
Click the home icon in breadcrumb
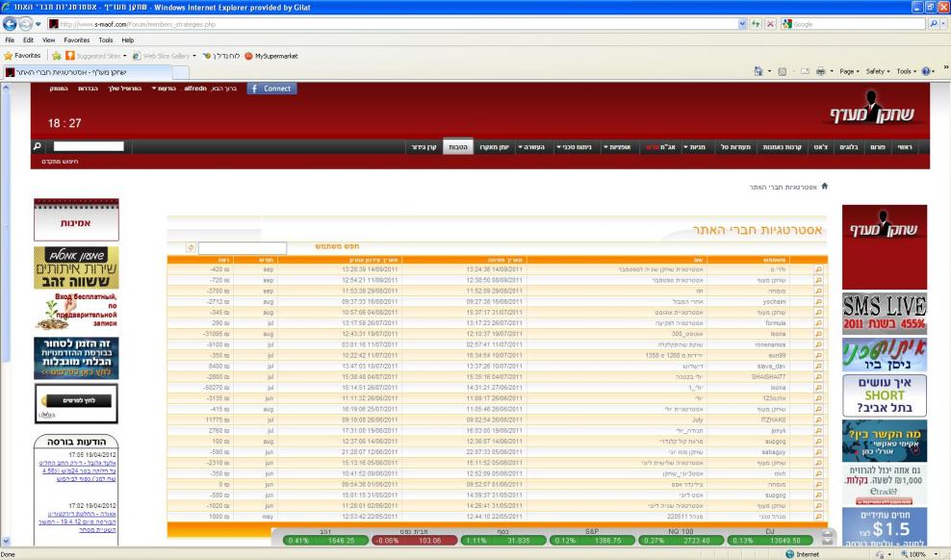[824, 185]
